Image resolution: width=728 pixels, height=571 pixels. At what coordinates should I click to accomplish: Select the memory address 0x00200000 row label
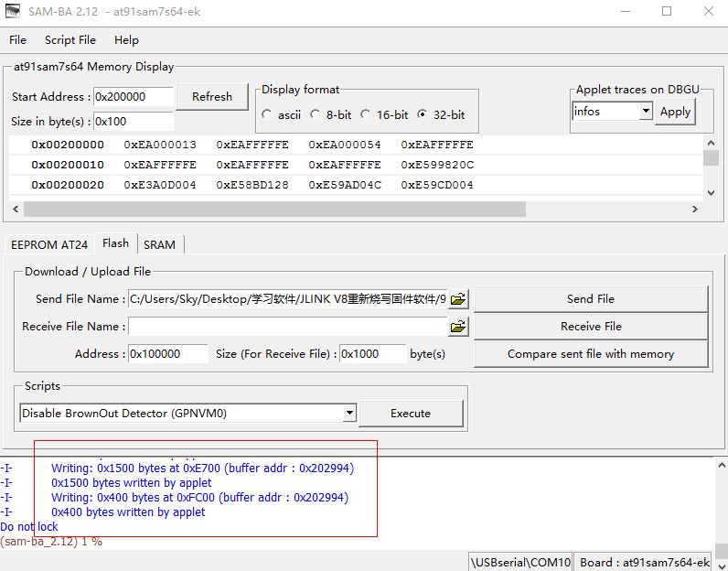pos(68,145)
